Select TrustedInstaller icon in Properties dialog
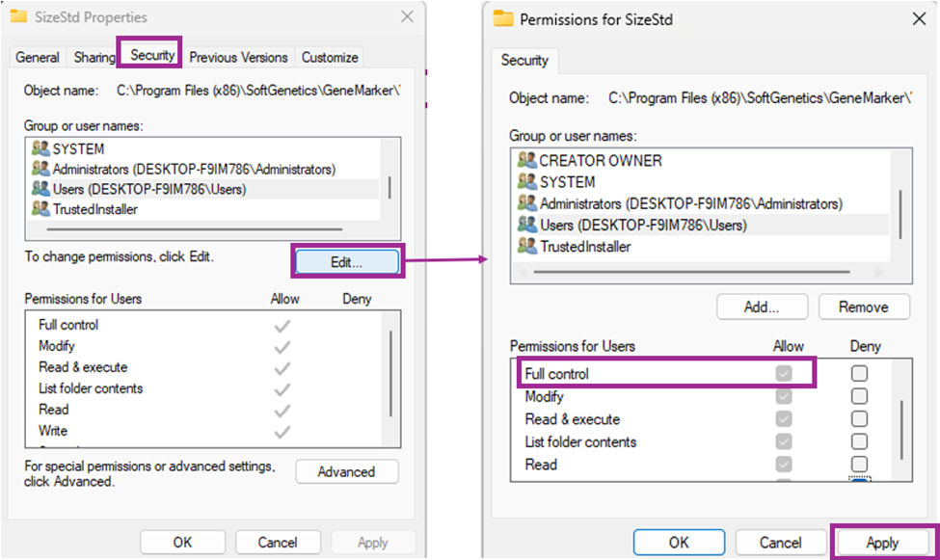Screen dimensions: 940x560 (40, 209)
